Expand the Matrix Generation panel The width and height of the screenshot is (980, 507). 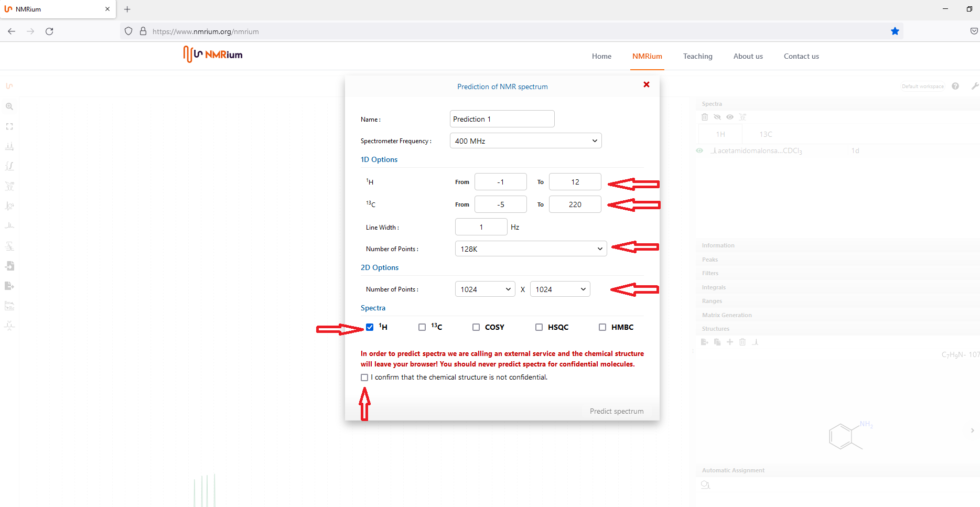[837, 315]
